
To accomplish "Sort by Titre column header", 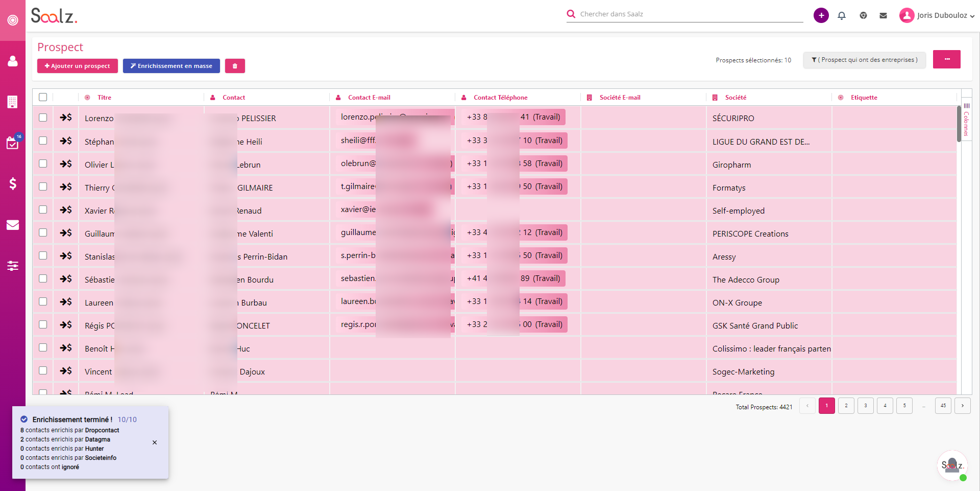I will coord(104,98).
